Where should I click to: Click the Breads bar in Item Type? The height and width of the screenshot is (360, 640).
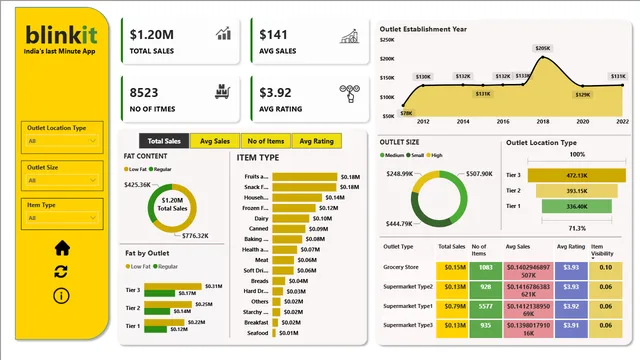tap(278, 281)
